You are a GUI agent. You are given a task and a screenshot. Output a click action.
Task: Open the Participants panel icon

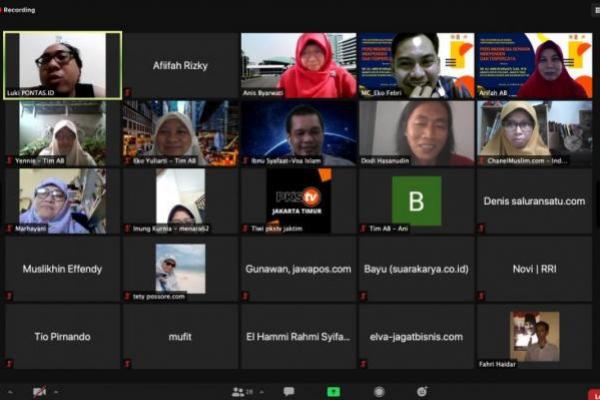tap(238, 392)
